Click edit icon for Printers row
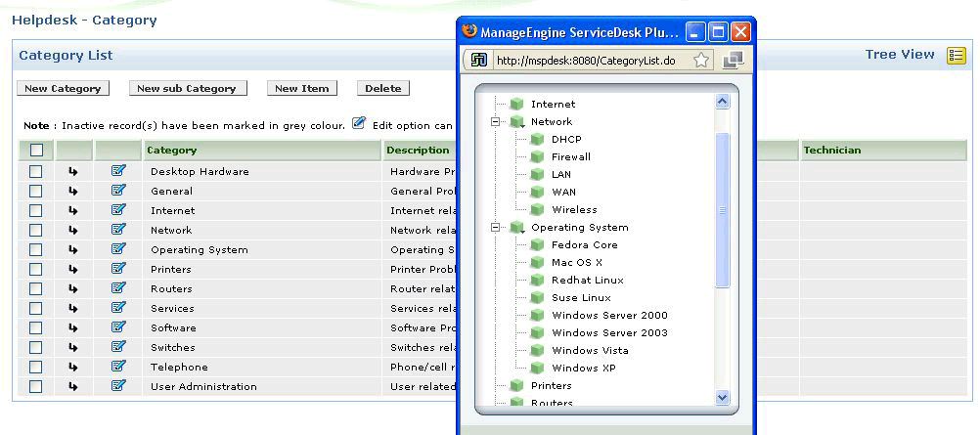The image size is (980, 435). [x=118, y=269]
